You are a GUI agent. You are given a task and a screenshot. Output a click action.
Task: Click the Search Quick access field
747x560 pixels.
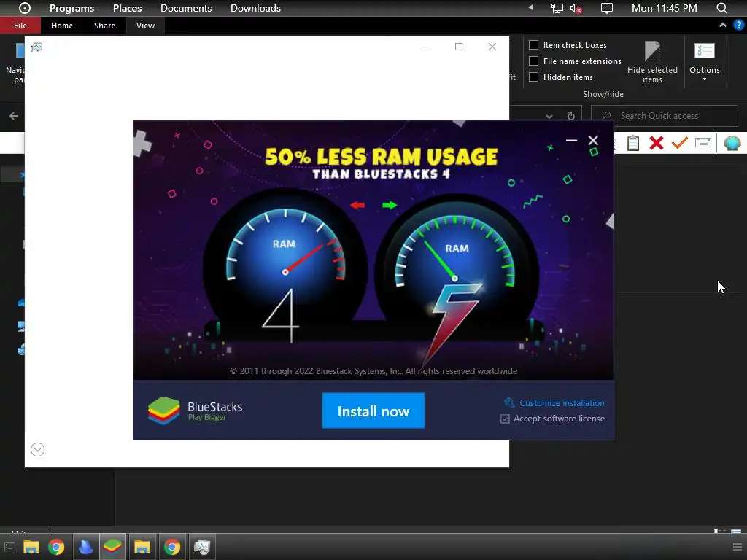664,116
